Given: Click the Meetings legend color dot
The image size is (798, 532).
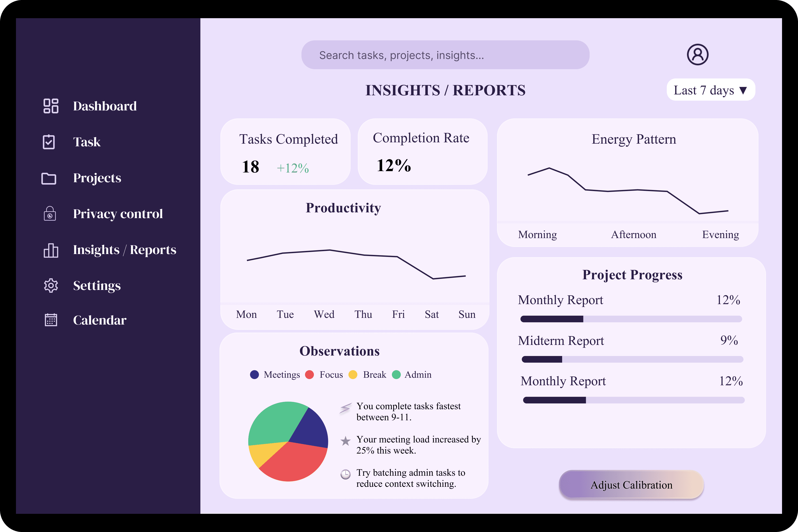Looking at the screenshot, I should [x=254, y=375].
